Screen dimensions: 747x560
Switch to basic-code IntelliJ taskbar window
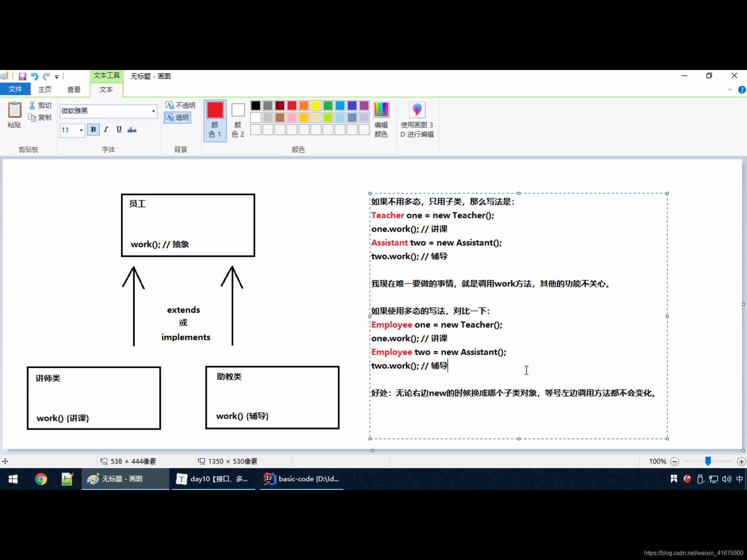pos(302,479)
